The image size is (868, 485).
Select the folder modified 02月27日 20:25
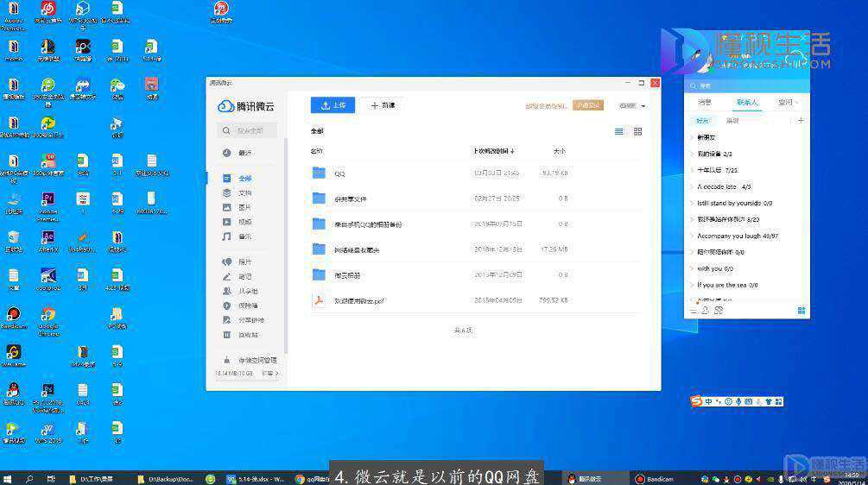(x=474, y=198)
